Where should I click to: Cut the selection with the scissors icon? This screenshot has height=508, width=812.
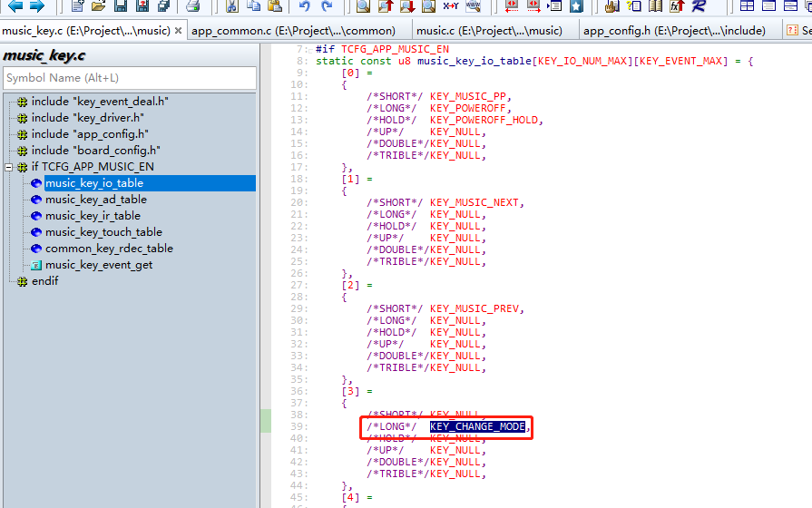(x=232, y=5)
